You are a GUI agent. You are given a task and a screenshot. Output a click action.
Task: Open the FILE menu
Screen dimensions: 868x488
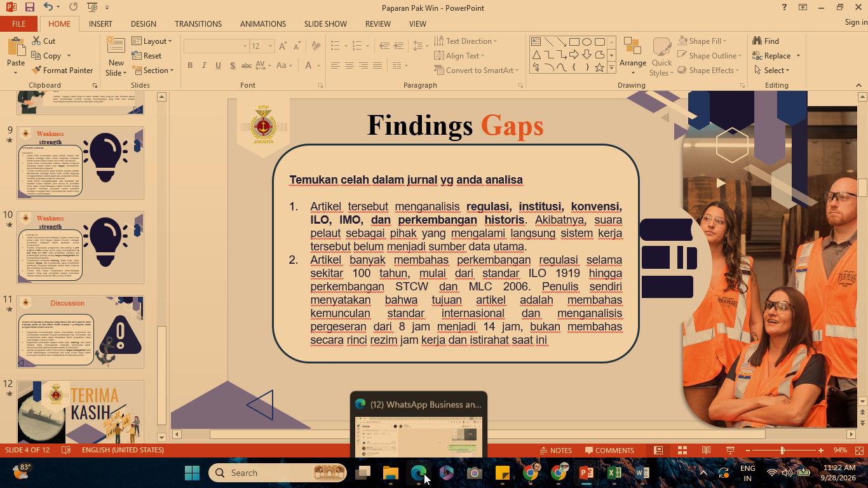(18, 24)
